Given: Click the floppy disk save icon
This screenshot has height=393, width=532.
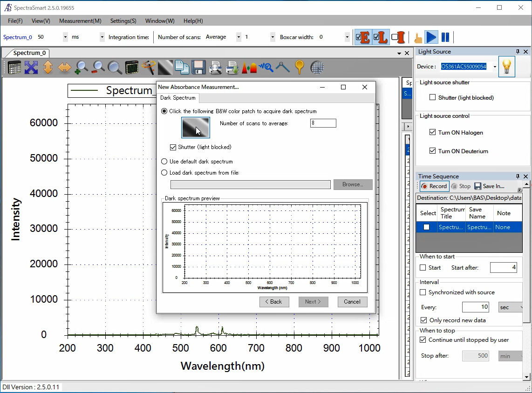Looking at the screenshot, I should [x=199, y=68].
